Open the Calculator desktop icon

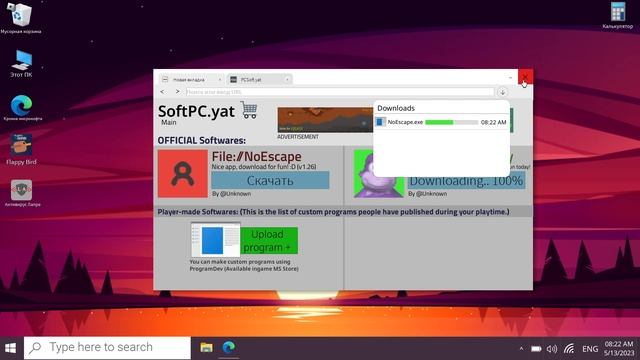click(618, 11)
